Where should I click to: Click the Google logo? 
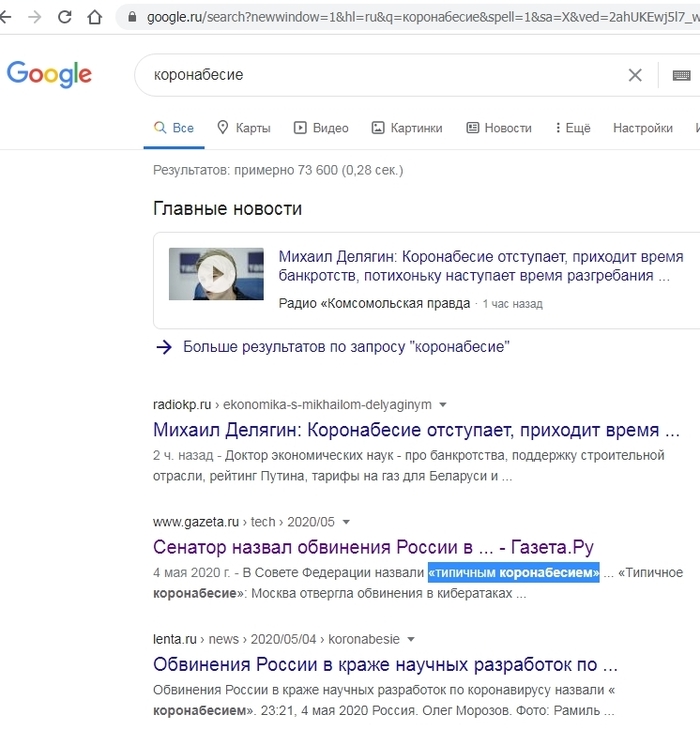49,74
